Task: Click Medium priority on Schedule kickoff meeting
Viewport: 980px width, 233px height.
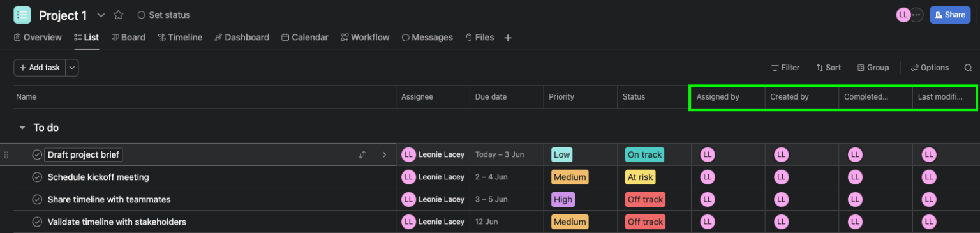Action: tap(570, 177)
